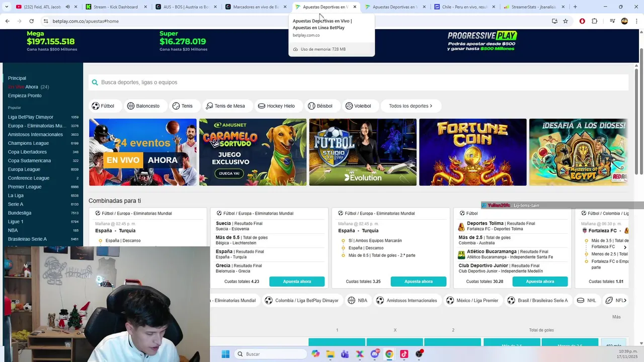Filter by Amistosos Internacionales chip
Image resolution: width=644 pixels, height=362 pixels.
tap(407, 301)
